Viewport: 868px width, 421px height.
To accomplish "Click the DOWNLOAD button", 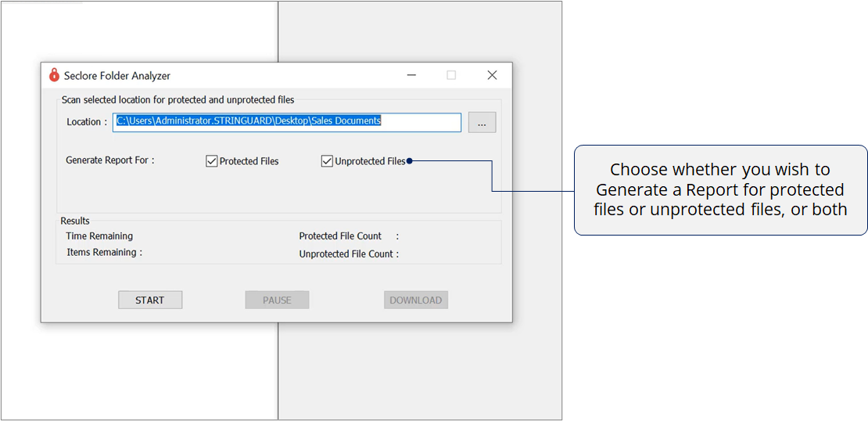I will [x=415, y=300].
